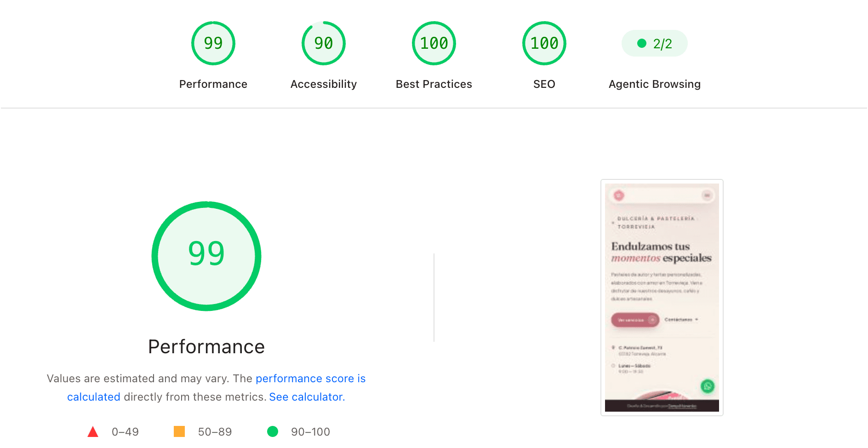This screenshot has width=868, height=448.
Task: Select the Best Practices 100 gauge
Action: coord(434,43)
